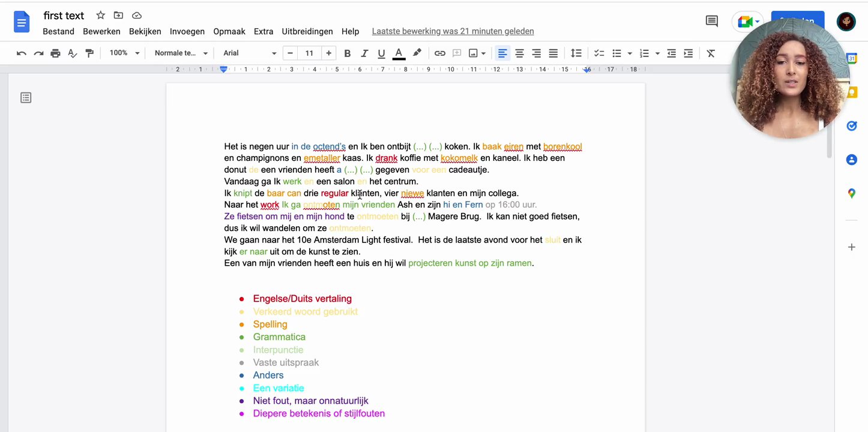Click the clear formatting icon
Viewport: 868px width, 432px height.
tap(710, 53)
